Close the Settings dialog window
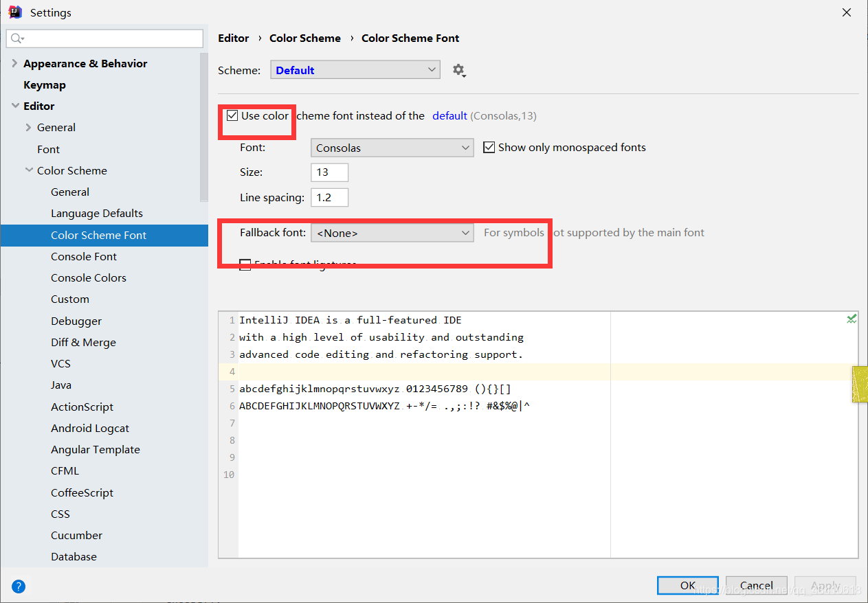868x603 pixels. point(847,12)
